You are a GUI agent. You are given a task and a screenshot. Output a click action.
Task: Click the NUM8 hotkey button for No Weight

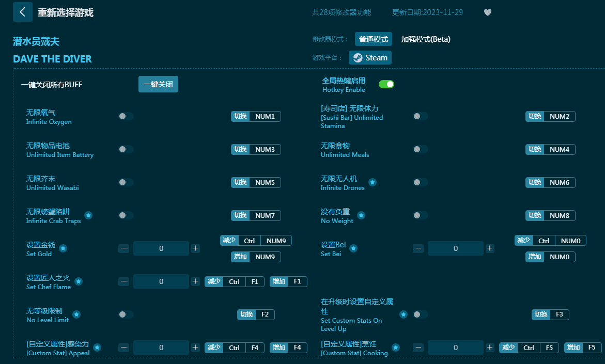pos(550,215)
